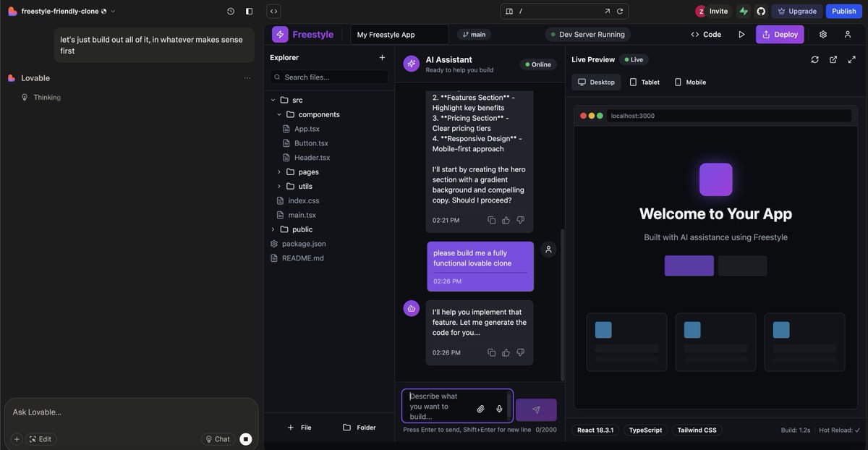Switch preview to Desktop

coord(596,82)
